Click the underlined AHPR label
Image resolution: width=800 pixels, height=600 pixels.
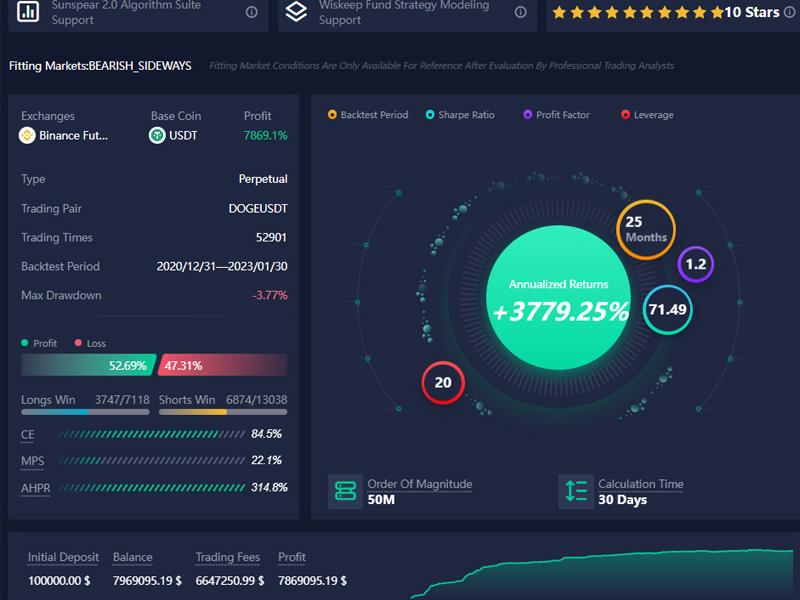click(x=35, y=488)
